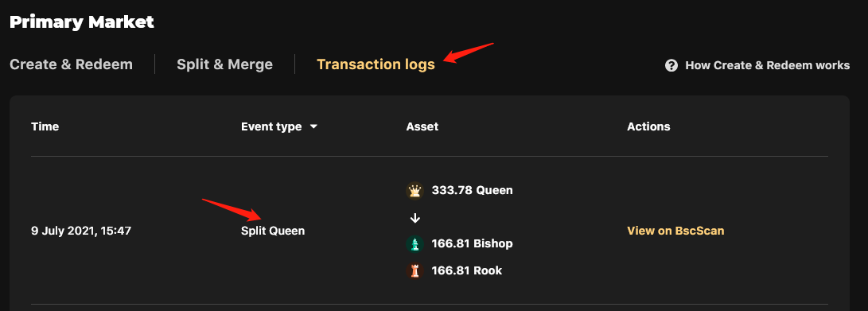The height and width of the screenshot is (311, 868).
Task: Click the question mark help icon
Action: pos(671,65)
